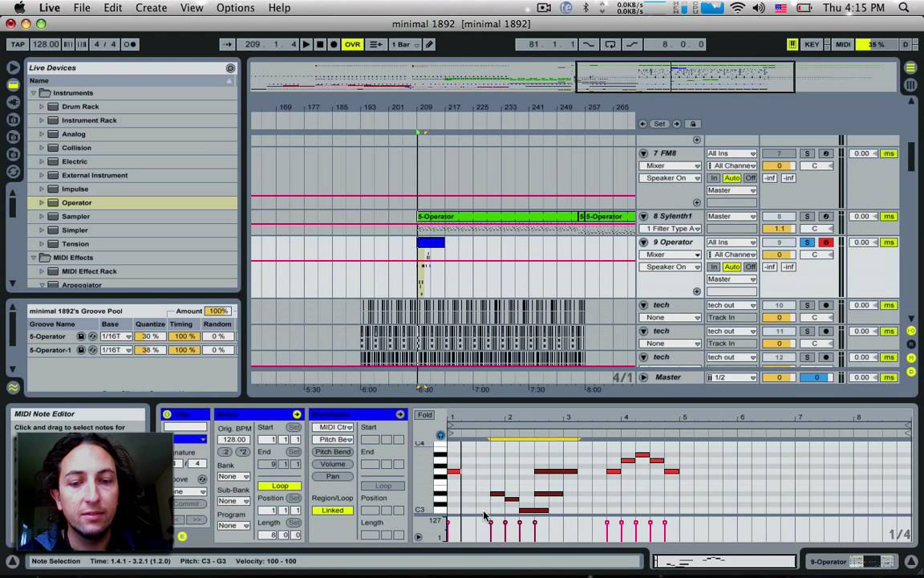924x578 pixels.
Task: Toggle the clip Loop button
Action: [280, 486]
